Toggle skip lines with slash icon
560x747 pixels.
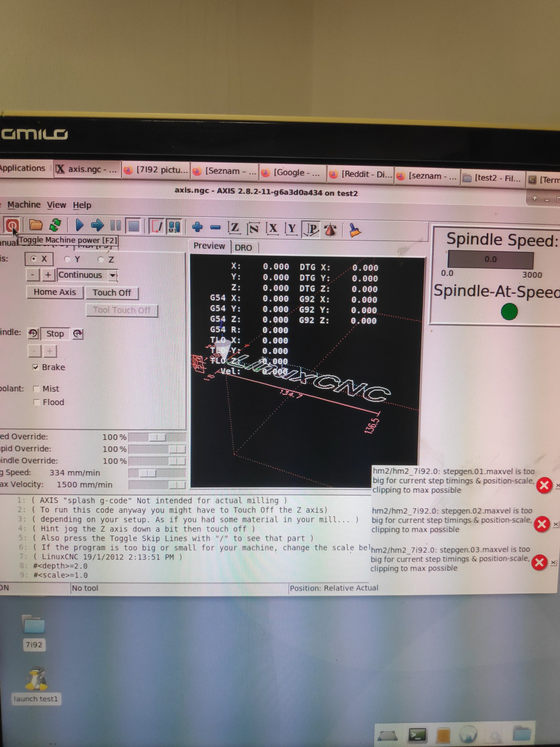pyautogui.click(x=157, y=227)
